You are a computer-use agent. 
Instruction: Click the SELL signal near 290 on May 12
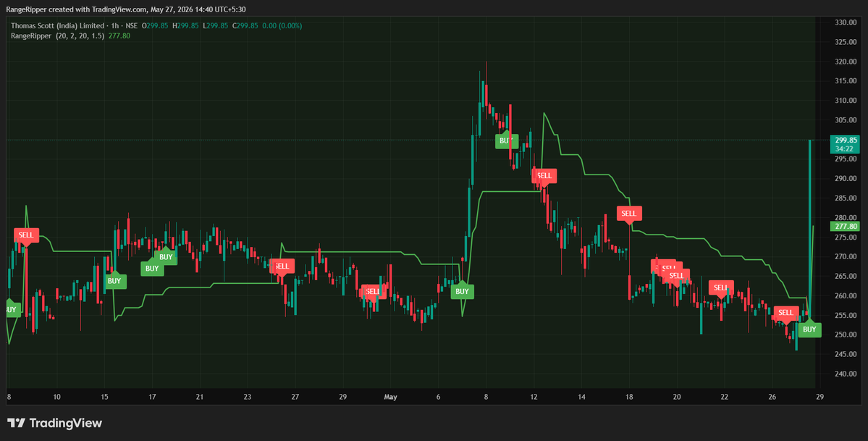click(x=544, y=176)
